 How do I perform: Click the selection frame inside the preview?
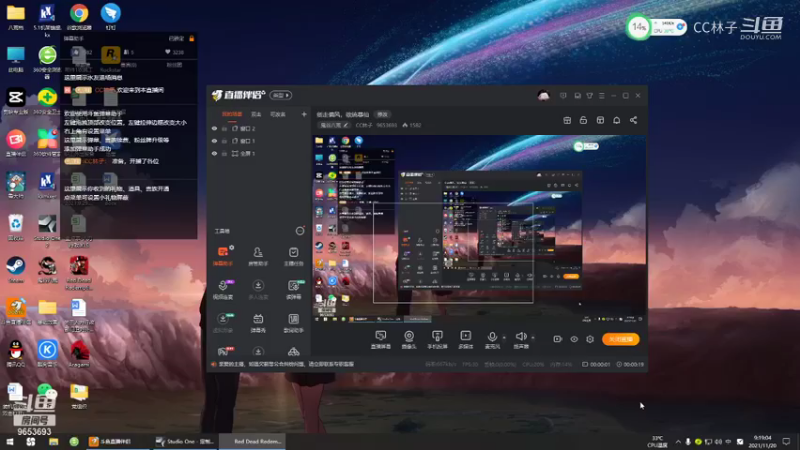click(453, 253)
